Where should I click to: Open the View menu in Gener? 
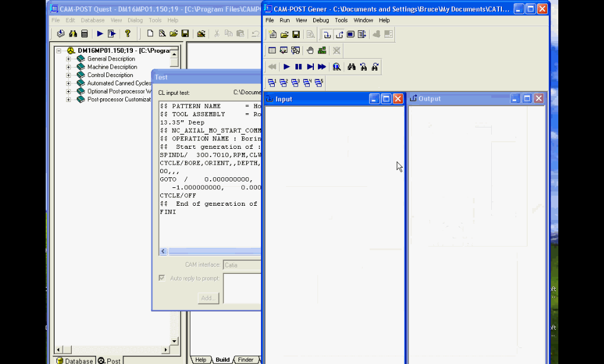tap(301, 20)
